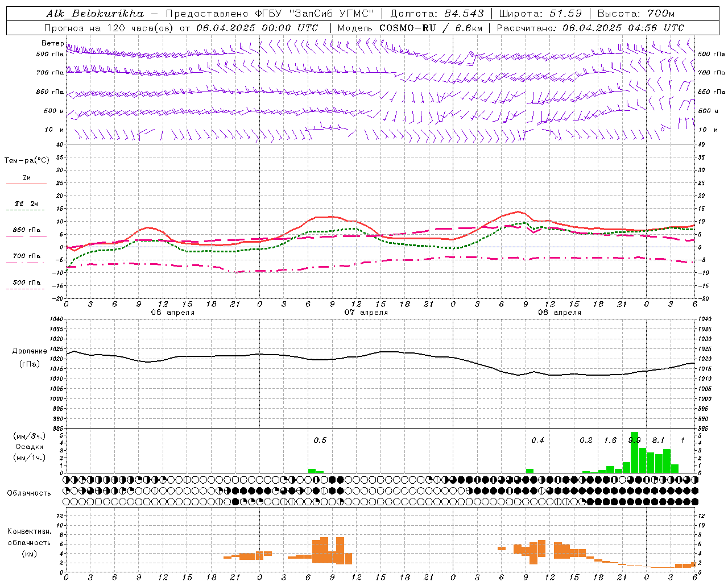Click the 'Долгота: 84.543' longitude field
Image resolution: width=728 pixels, height=582 pixels.
pos(437,14)
